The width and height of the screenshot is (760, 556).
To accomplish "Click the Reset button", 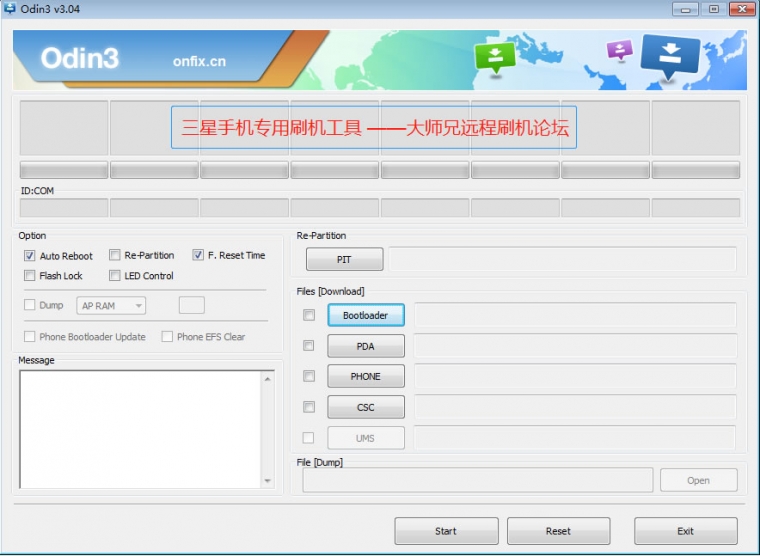I will coord(558,531).
